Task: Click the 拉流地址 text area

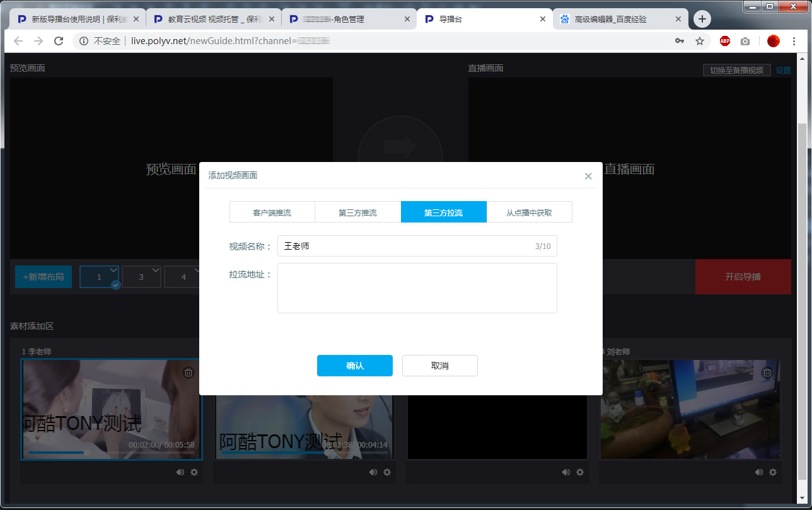Action: click(x=417, y=288)
